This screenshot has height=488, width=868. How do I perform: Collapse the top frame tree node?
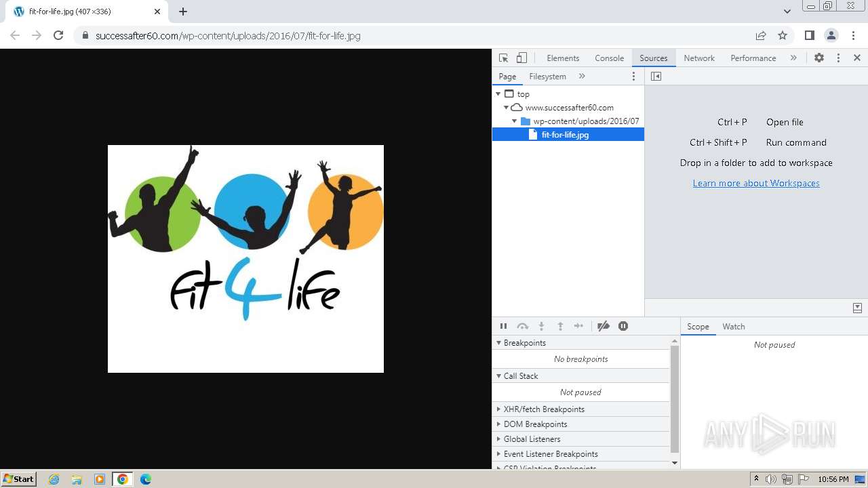(x=498, y=94)
